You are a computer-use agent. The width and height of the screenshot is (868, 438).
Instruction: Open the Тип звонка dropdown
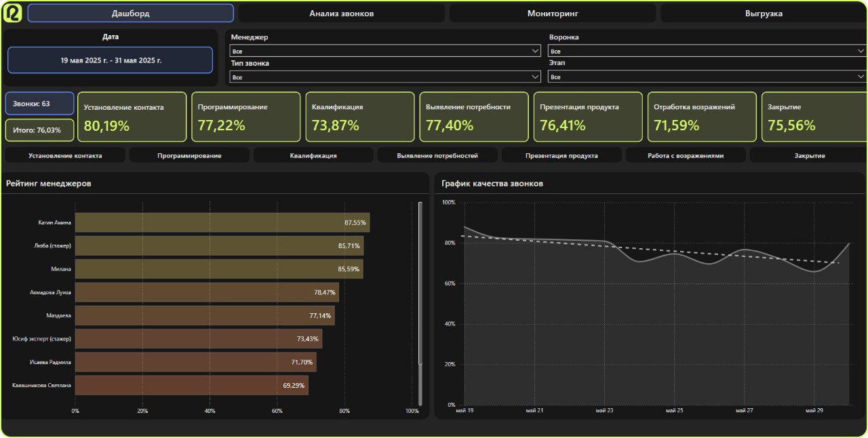point(384,77)
